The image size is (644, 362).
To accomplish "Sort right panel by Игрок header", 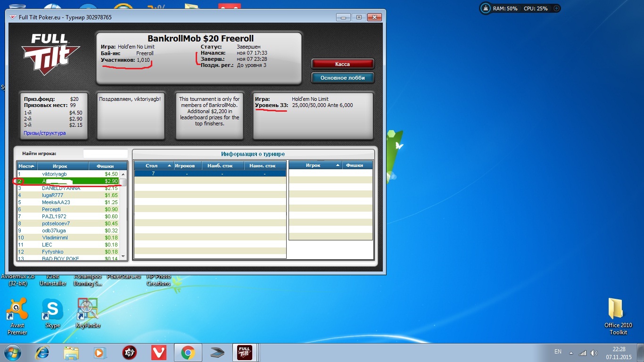I will [315, 165].
